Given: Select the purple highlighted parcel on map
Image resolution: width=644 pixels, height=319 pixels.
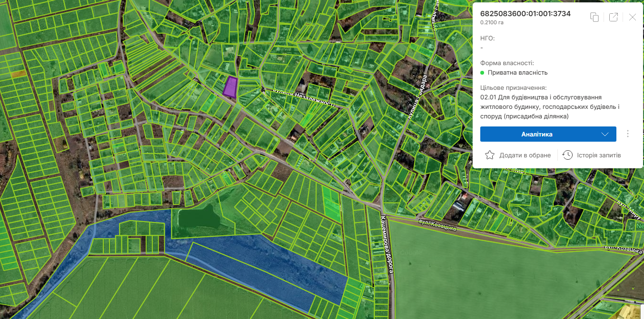Looking at the screenshot, I should click(x=230, y=87).
